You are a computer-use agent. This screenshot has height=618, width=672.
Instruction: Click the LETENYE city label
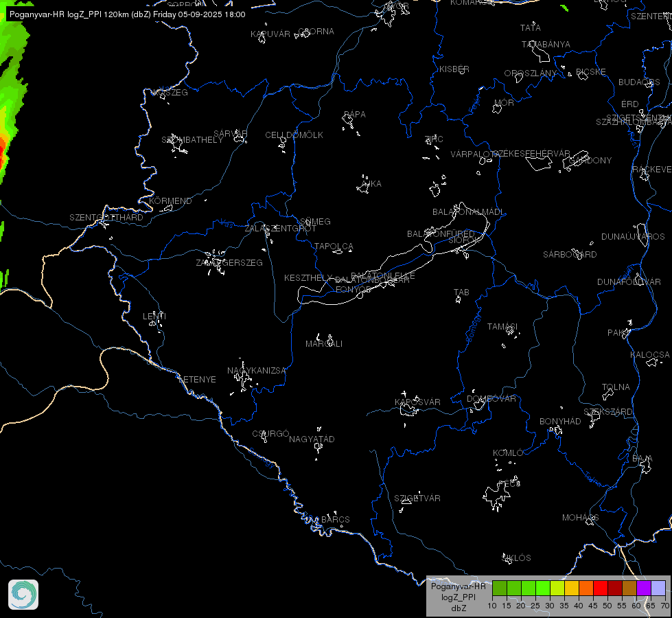(x=197, y=380)
